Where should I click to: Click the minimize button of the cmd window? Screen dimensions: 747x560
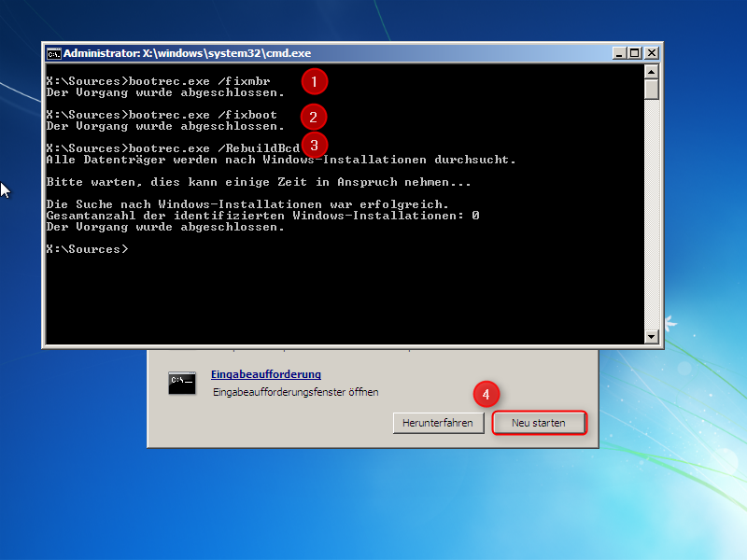(x=619, y=53)
